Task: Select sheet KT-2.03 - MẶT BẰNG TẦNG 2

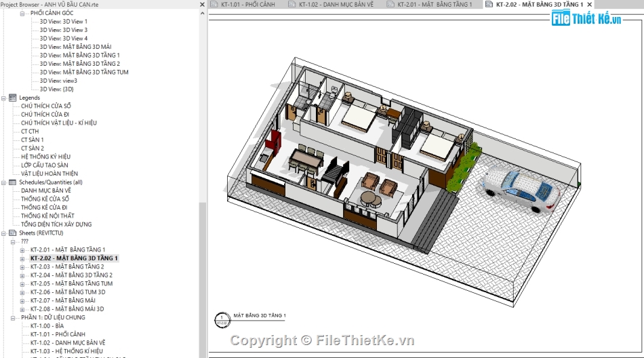Action: point(67,266)
